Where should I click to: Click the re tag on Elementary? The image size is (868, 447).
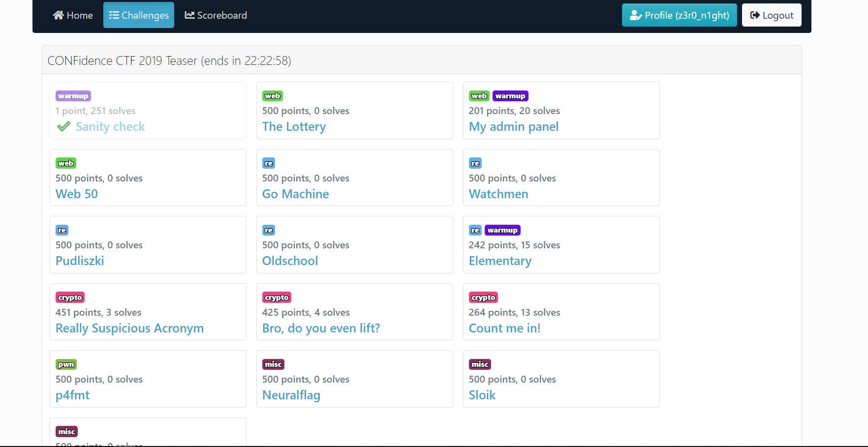click(x=475, y=230)
